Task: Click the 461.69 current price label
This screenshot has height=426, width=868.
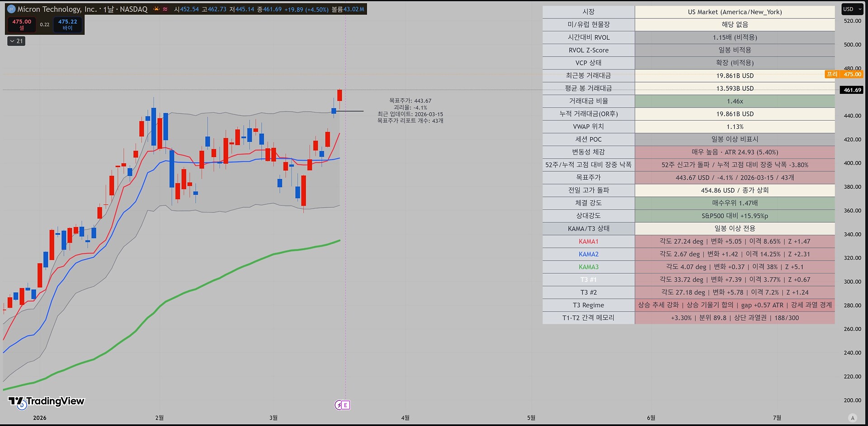Action: (x=852, y=90)
